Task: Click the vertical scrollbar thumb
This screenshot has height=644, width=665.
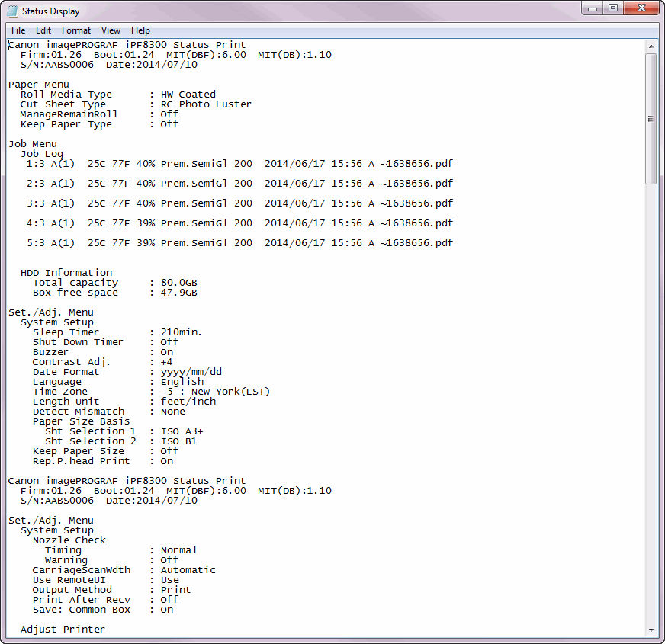Action: pos(651,118)
